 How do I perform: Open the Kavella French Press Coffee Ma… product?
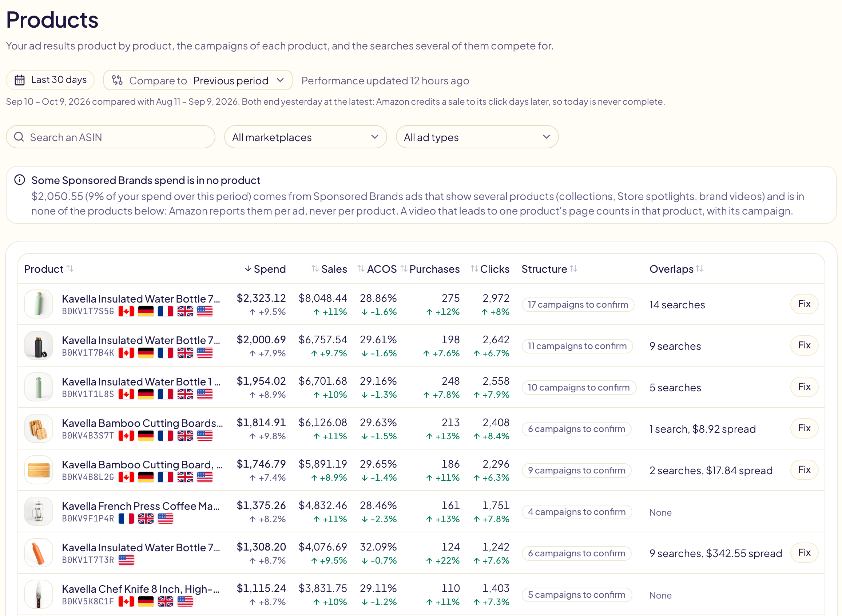(141, 506)
